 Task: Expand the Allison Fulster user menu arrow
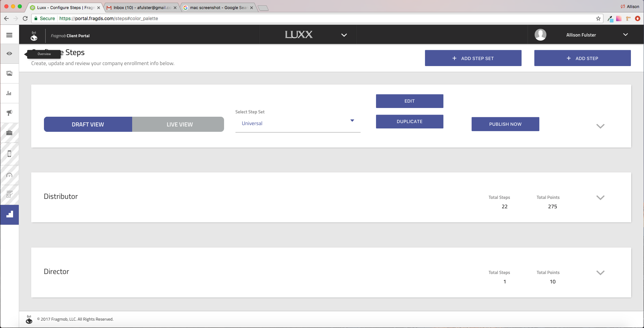tap(626, 35)
